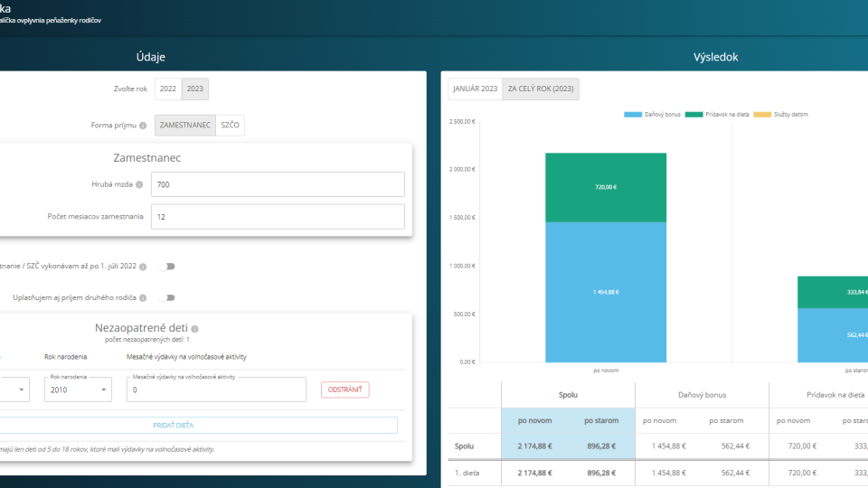Click the Údaje section heading
868x488 pixels.
point(151,57)
